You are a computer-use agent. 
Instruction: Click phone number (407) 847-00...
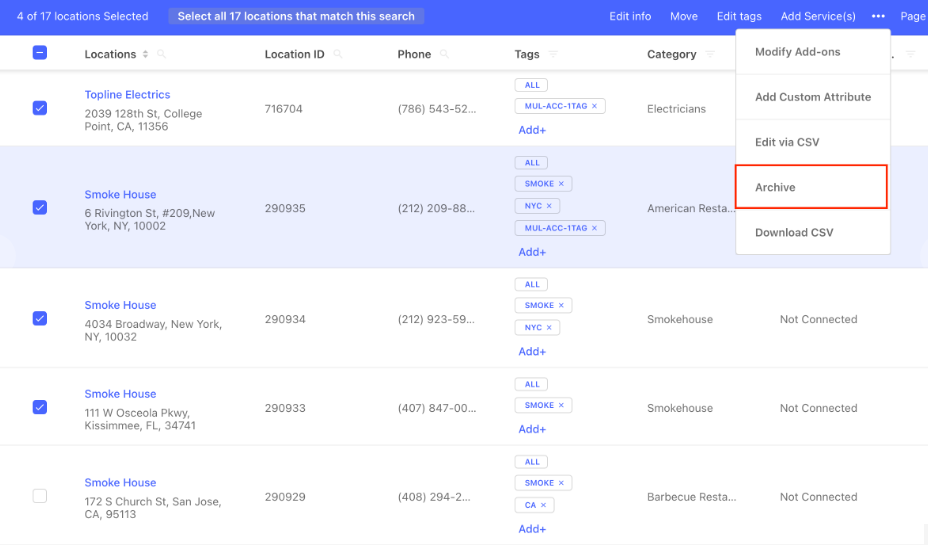[x=437, y=408]
